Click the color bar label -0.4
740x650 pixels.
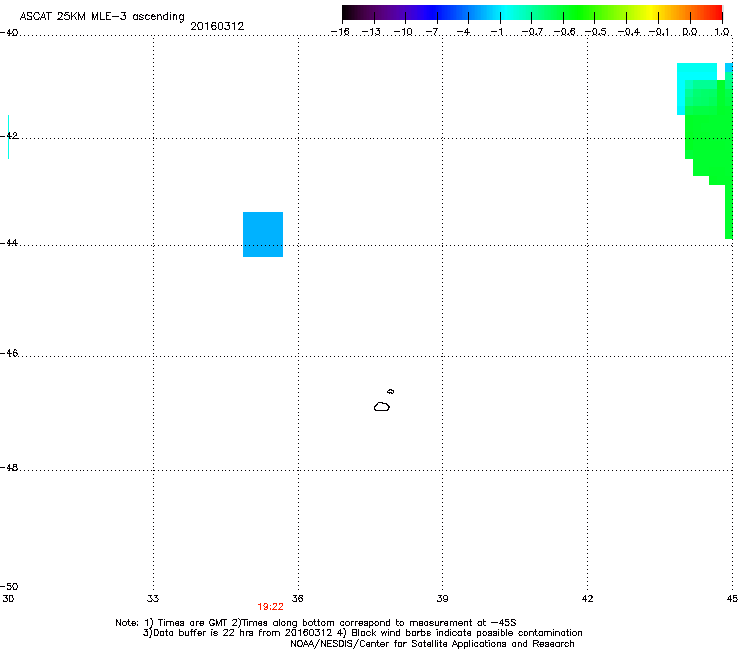pos(629,32)
